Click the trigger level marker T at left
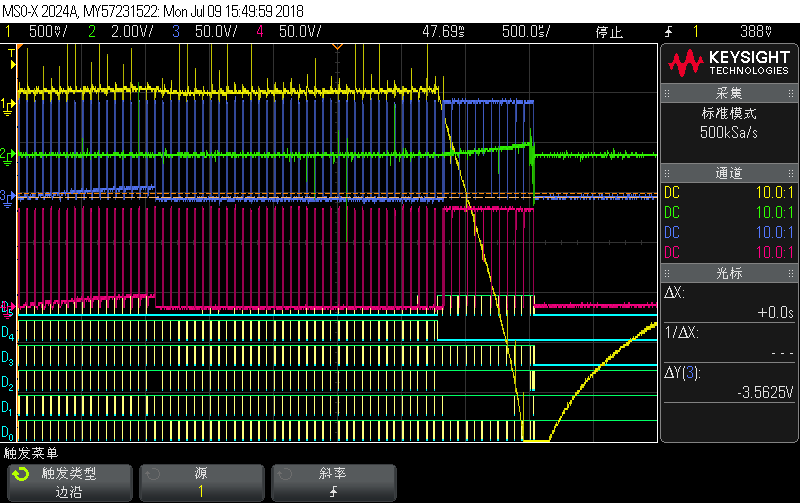The height and width of the screenshot is (503, 800). click(x=12, y=59)
